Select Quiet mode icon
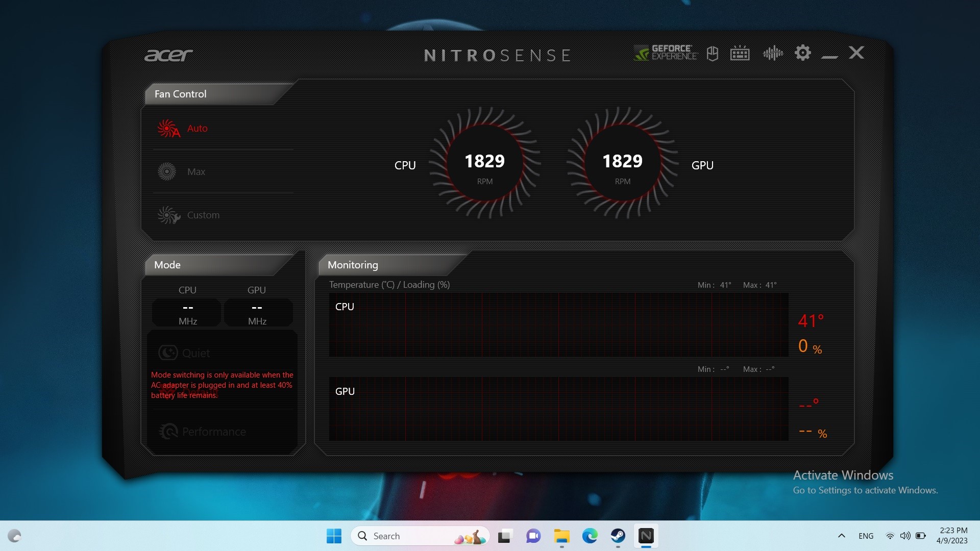Viewport: 980px width, 551px height. [168, 353]
